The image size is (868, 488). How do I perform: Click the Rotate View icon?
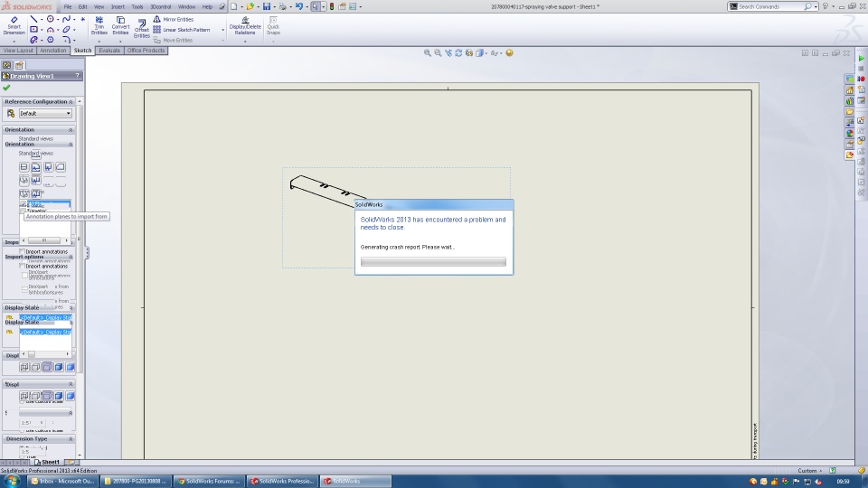[x=458, y=53]
